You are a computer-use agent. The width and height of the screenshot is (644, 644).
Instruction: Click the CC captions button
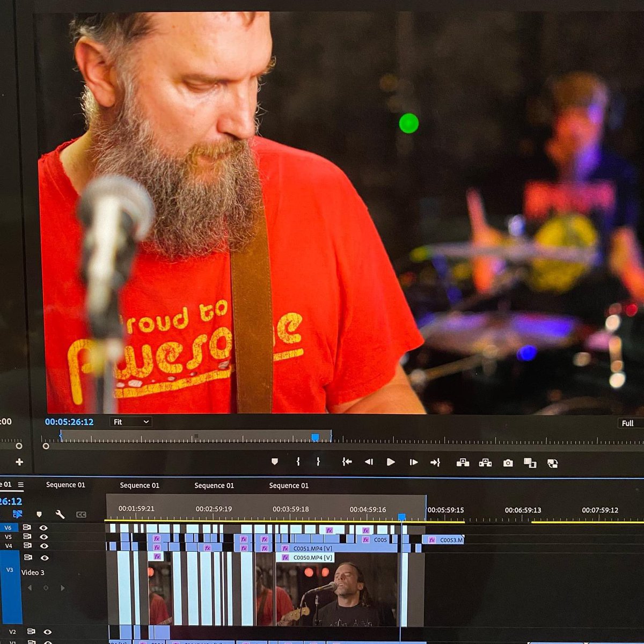81,515
